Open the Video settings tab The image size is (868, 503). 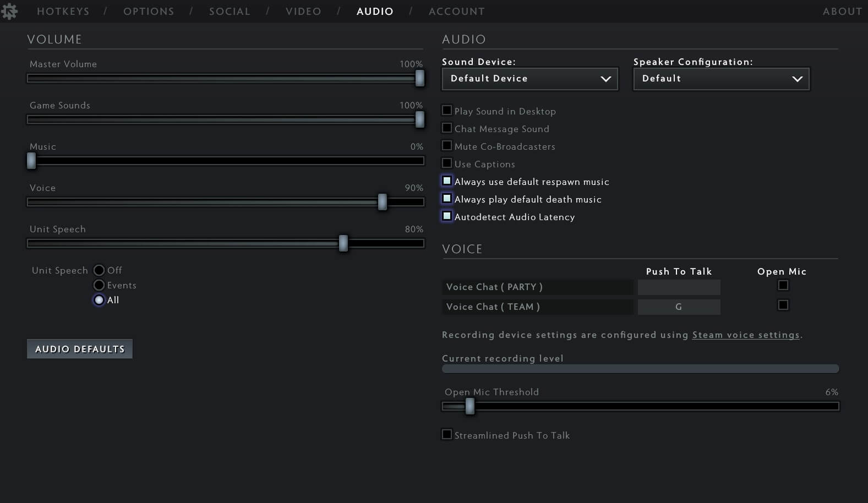pyautogui.click(x=303, y=12)
